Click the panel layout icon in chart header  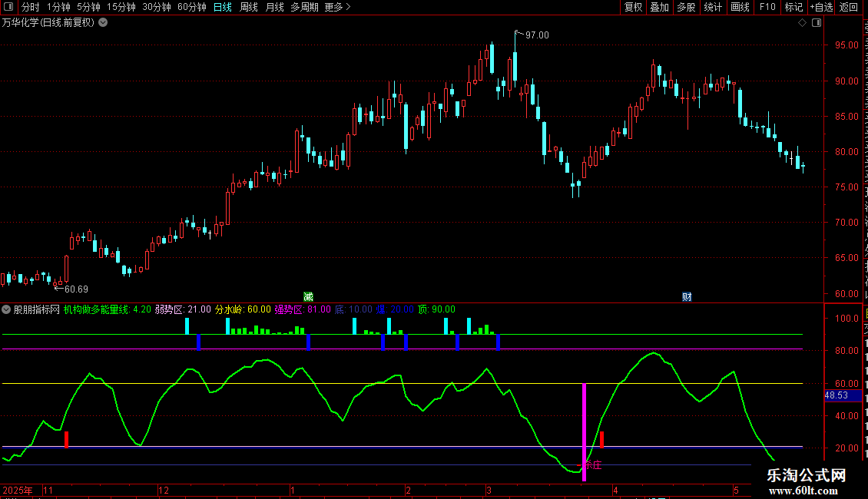click(817, 23)
